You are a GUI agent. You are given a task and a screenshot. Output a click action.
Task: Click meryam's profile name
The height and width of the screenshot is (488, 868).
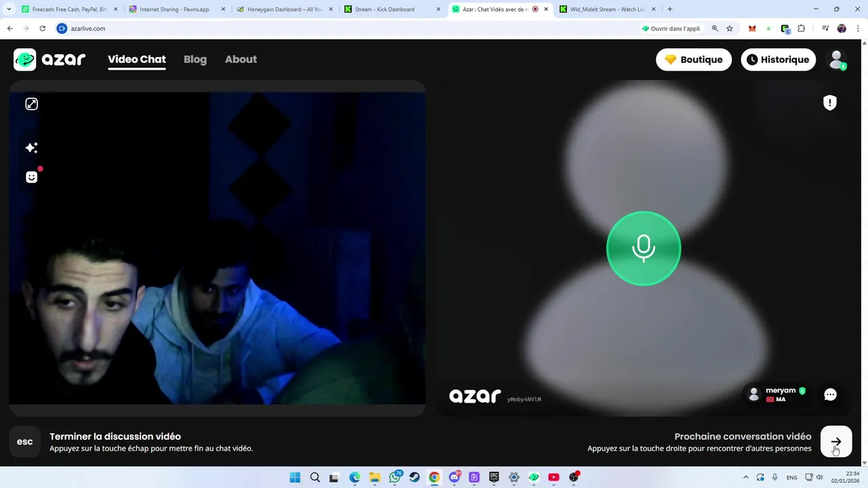(x=781, y=390)
